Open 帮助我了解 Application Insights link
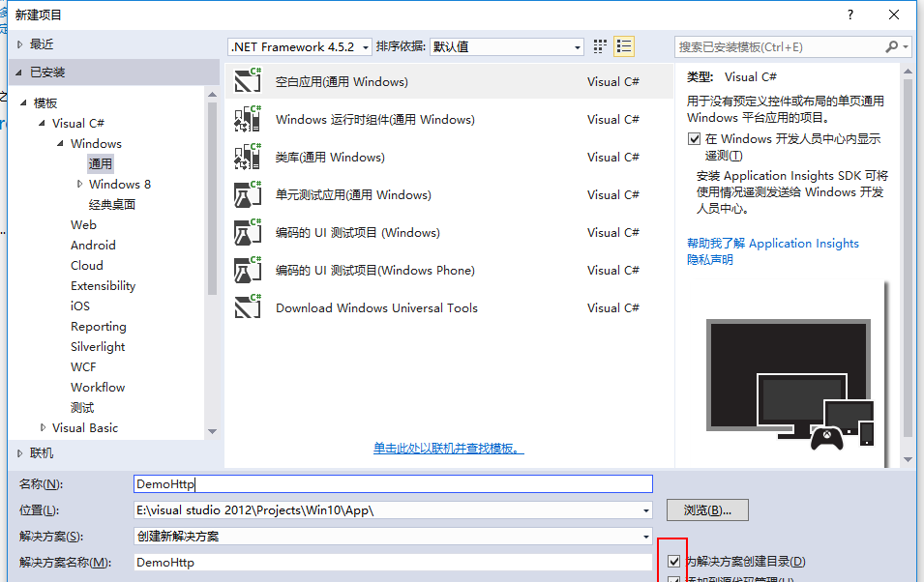This screenshot has height=582, width=924. tap(773, 244)
